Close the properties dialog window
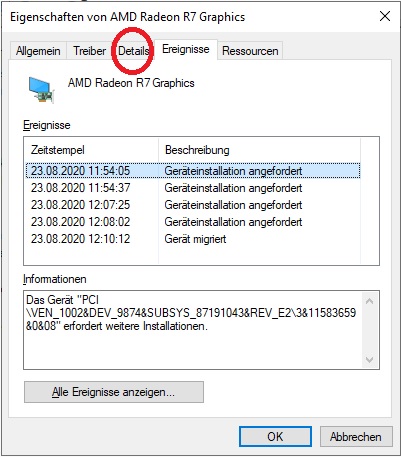 point(385,16)
